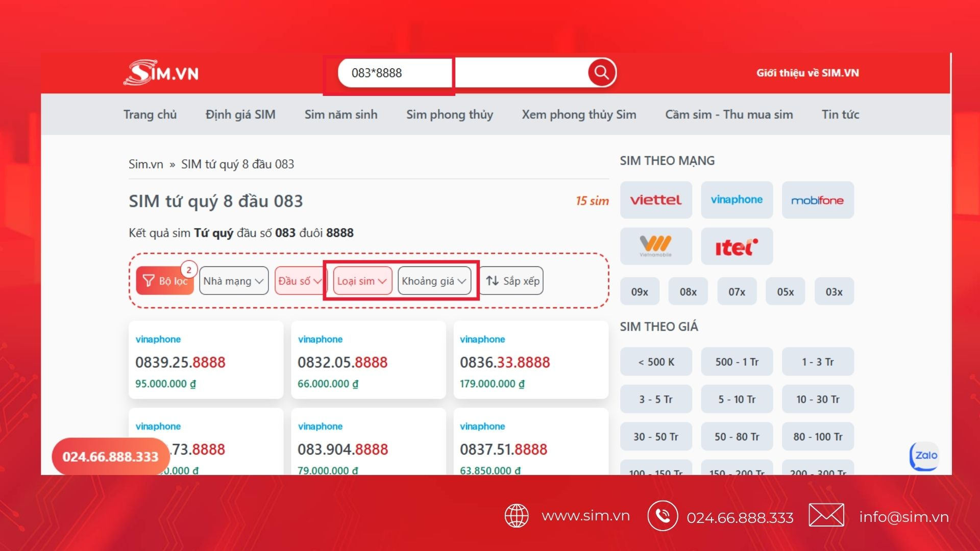Open Cầm sim - Thu mua sim menu
This screenshot has width=980, height=551.
point(729,114)
